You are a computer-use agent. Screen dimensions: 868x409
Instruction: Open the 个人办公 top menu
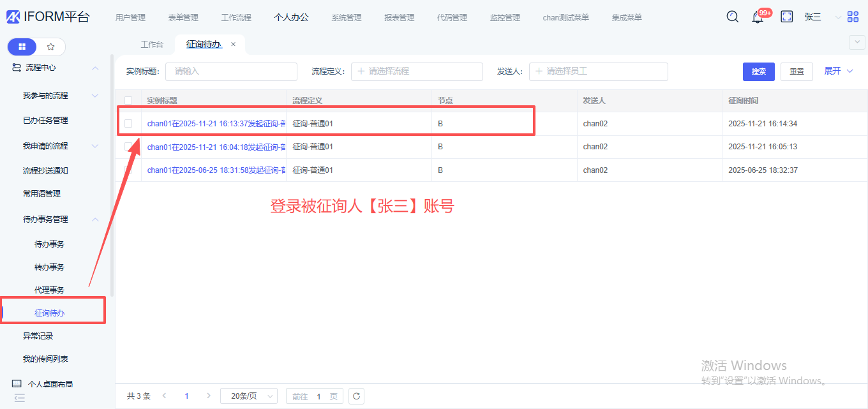click(291, 17)
